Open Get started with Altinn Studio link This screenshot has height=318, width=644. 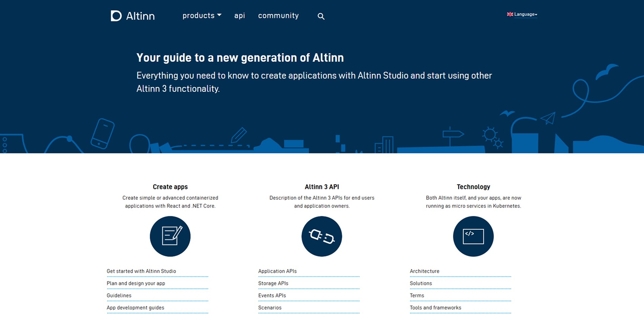pos(141,271)
